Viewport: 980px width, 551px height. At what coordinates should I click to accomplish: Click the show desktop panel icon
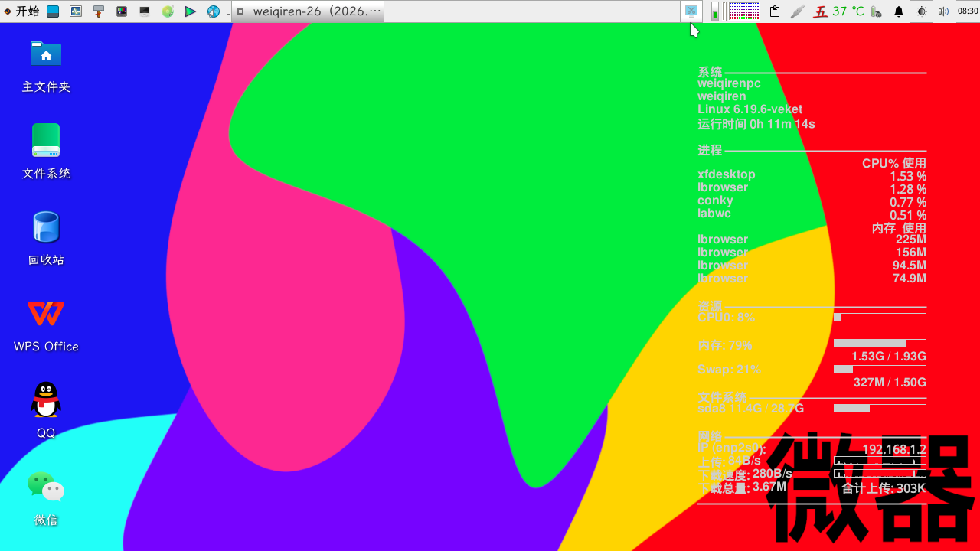point(53,11)
